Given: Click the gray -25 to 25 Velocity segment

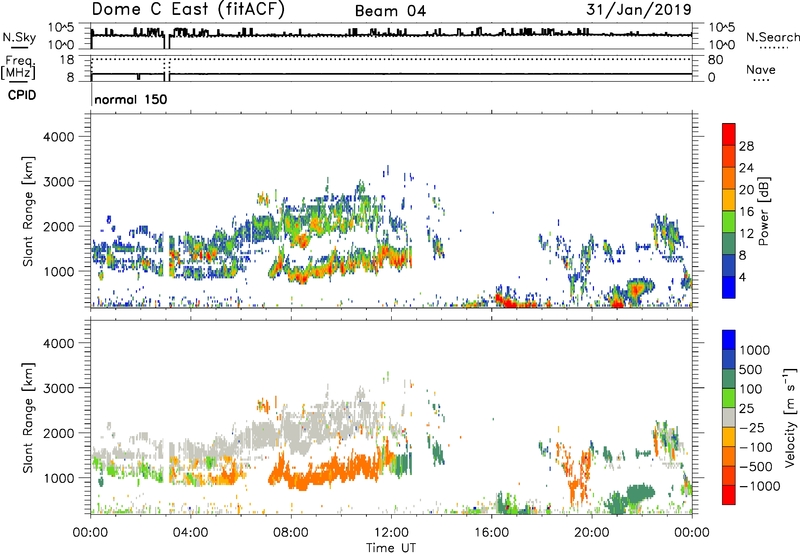Looking at the screenshot, I should click(x=729, y=418).
